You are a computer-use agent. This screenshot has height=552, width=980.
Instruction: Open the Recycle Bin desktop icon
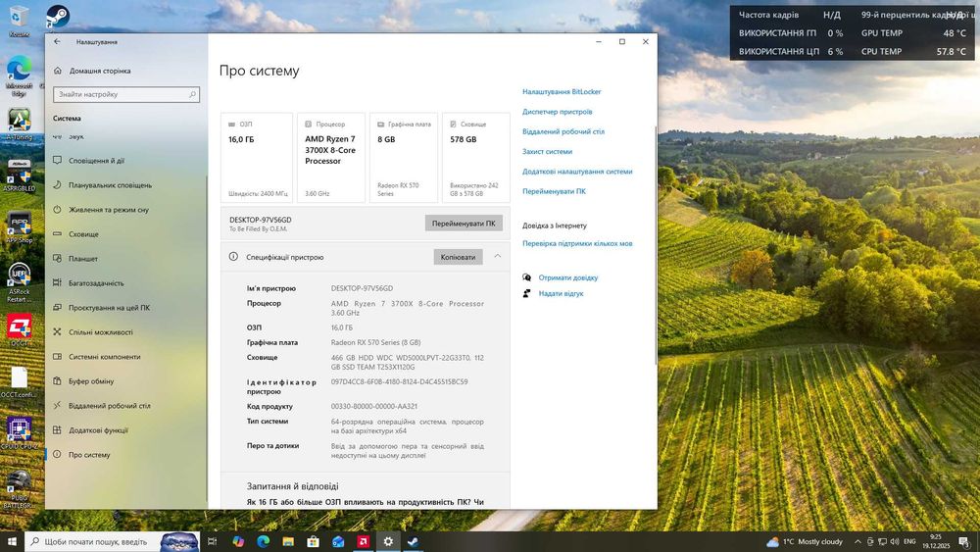click(x=19, y=21)
